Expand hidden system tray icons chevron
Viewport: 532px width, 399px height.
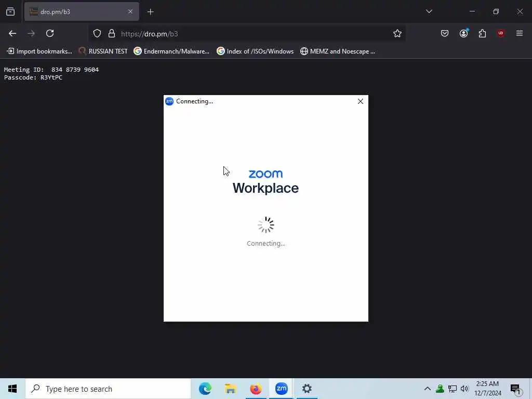428,389
